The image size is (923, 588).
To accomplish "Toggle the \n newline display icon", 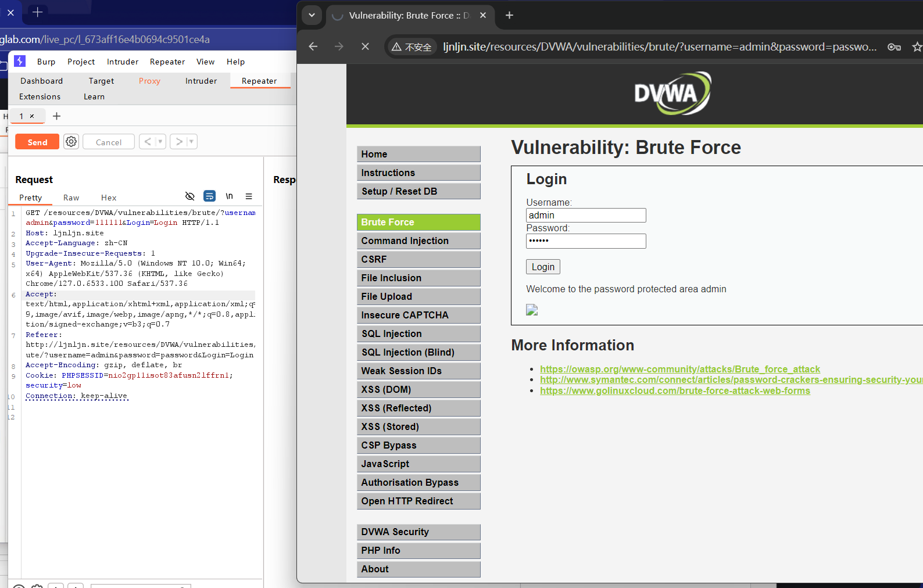I will 229,196.
